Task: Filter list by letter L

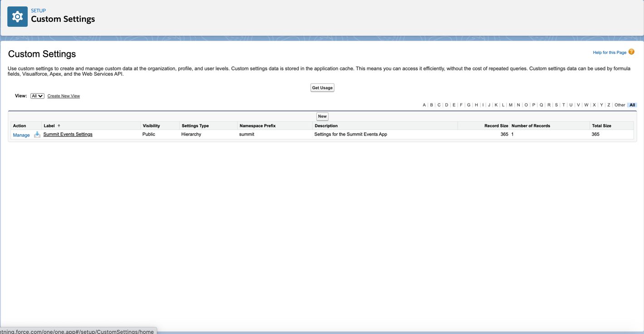Action: pos(503,105)
